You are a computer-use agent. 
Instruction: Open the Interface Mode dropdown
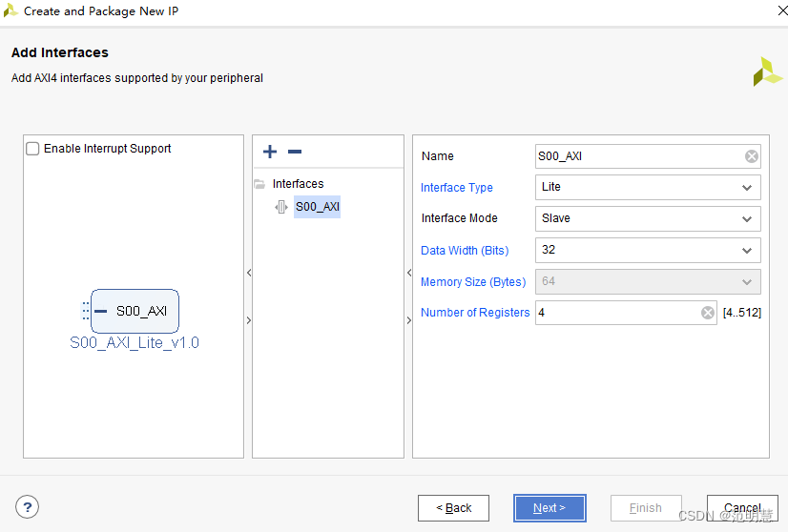(648, 218)
